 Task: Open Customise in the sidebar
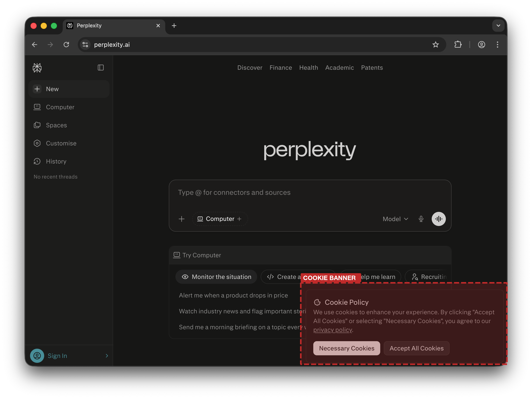point(69,143)
